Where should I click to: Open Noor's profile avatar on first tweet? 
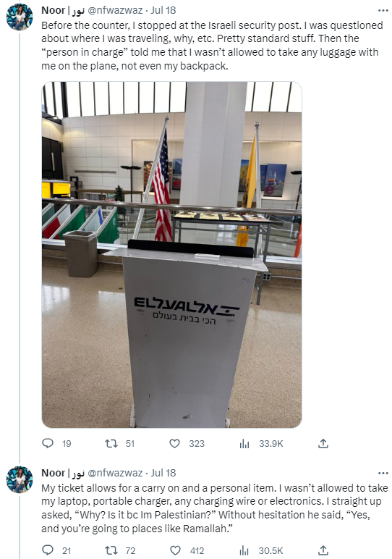click(x=20, y=17)
